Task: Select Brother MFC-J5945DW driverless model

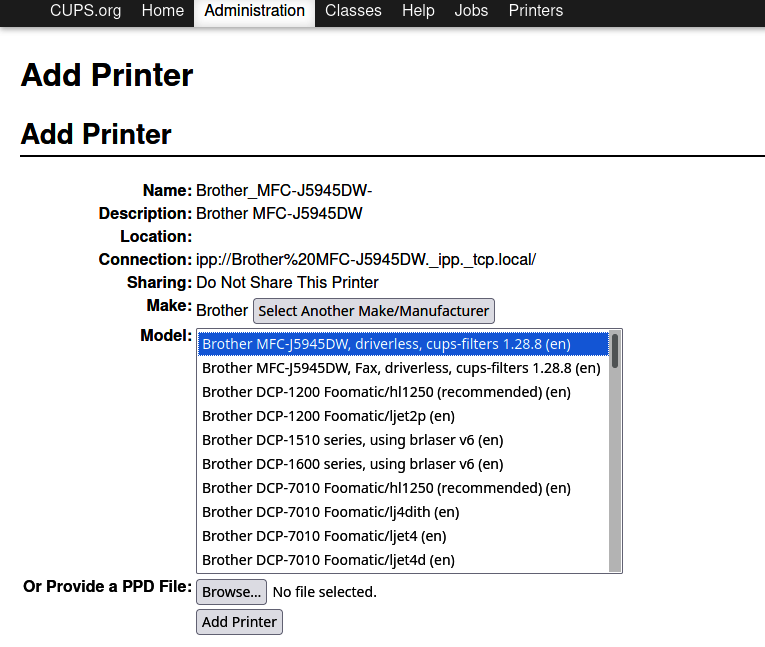Action: [403, 344]
